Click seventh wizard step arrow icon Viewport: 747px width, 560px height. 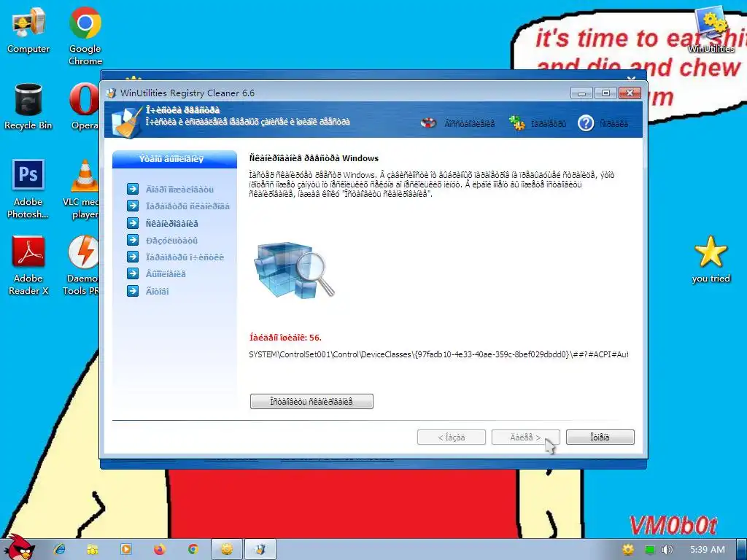click(x=133, y=290)
